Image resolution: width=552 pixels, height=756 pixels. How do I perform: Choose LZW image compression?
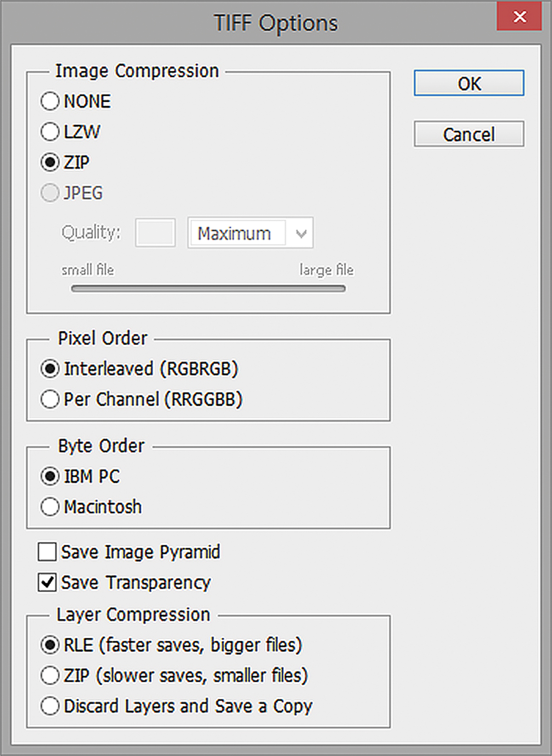pos(50,132)
